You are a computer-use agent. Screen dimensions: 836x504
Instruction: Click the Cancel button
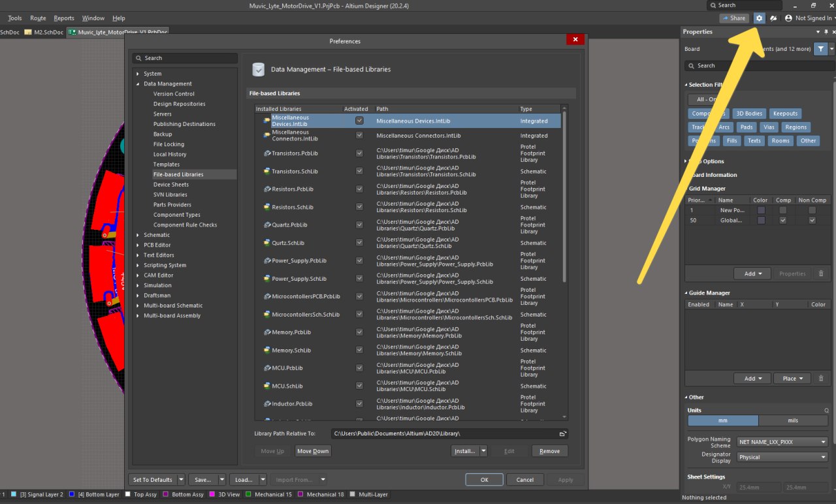[525, 480]
